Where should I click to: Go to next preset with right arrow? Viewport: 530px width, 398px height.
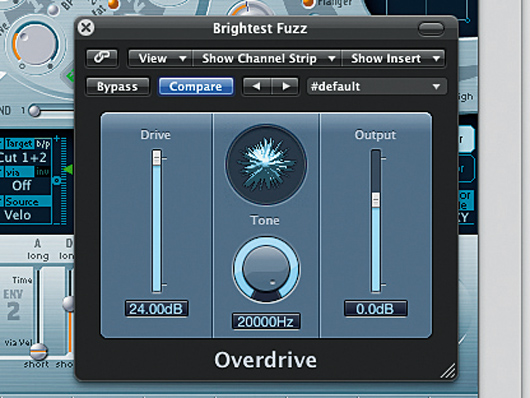click(x=285, y=87)
